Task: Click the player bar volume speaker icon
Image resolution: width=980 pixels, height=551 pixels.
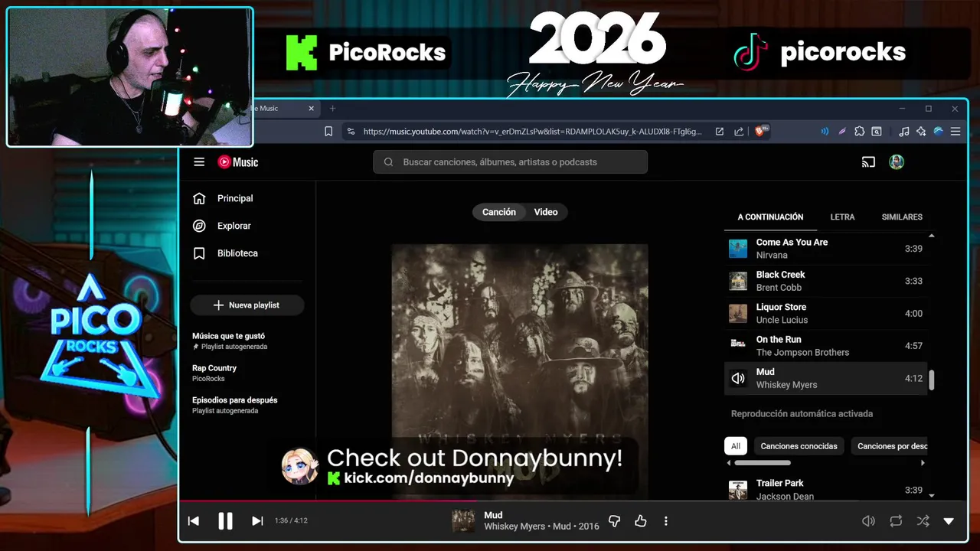Action: coord(868,521)
